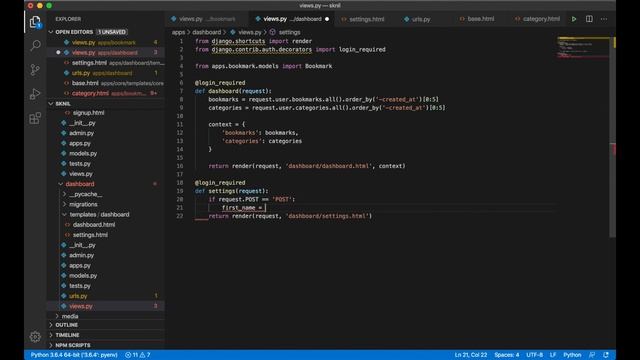Click the editor vertical scrollbar
640x360 pixels.
(x=613, y=137)
